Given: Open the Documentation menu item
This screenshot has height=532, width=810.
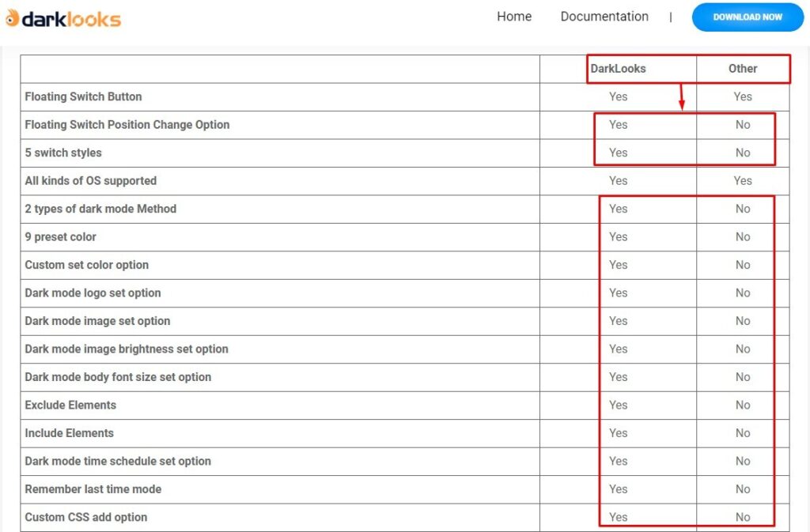Looking at the screenshot, I should [x=604, y=17].
